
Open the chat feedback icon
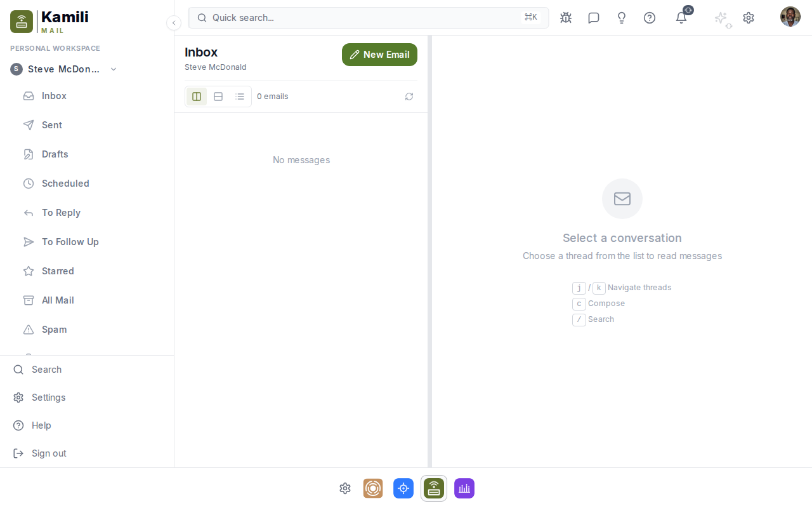tap(594, 18)
